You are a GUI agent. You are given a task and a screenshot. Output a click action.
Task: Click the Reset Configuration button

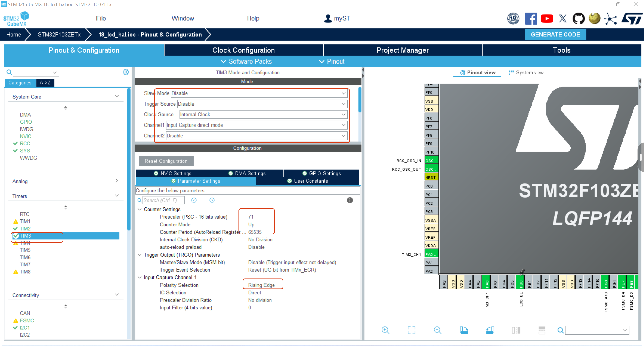pyautogui.click(x=166, y=161)
